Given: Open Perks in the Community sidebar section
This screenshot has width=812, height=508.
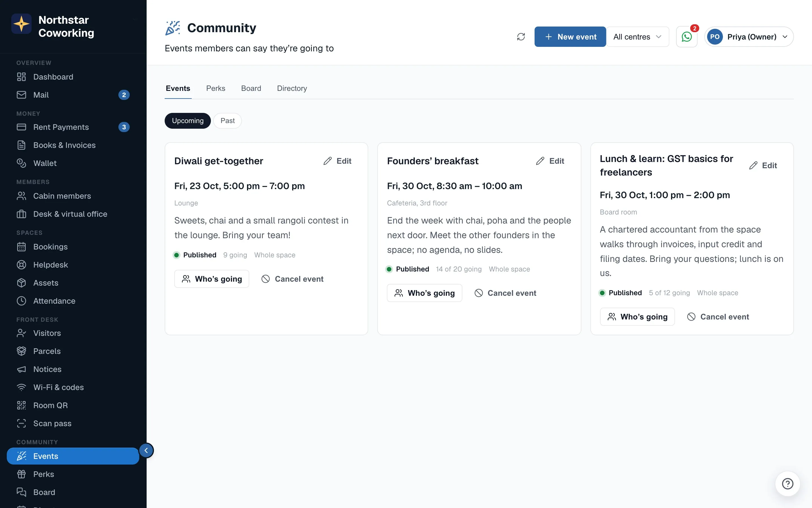Looking at the screenshot, I should tap(73, 474).
